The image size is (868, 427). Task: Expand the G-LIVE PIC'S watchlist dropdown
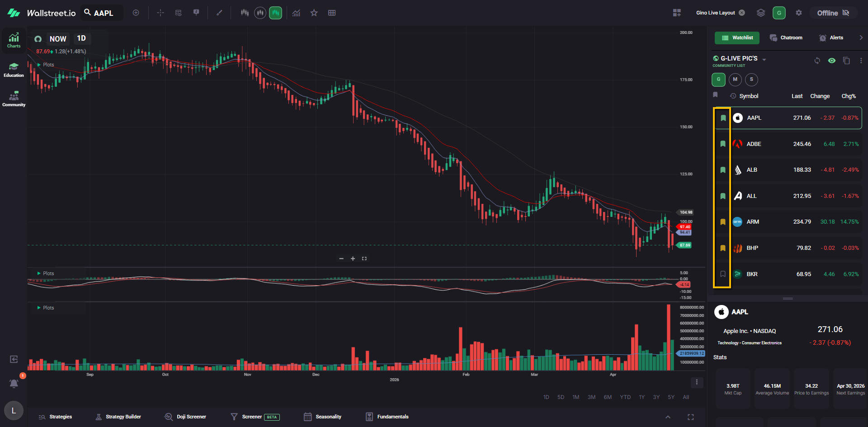point(764,60)
